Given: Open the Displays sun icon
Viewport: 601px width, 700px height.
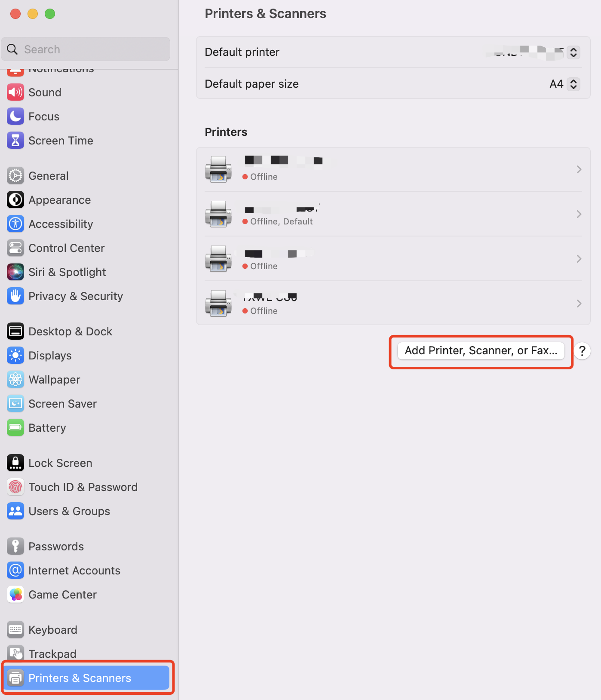Looking at the screenshot, I should point(15,356).
